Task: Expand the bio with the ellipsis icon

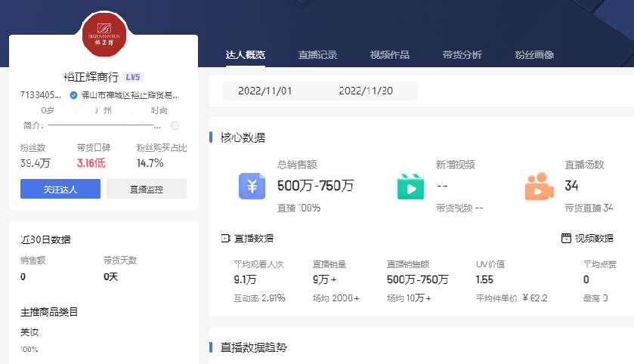Action: tap(175, 125)
